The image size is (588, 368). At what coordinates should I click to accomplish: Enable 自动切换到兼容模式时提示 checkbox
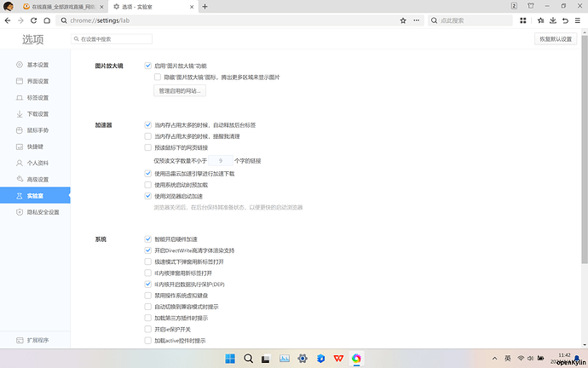click(x=148, y=307)
